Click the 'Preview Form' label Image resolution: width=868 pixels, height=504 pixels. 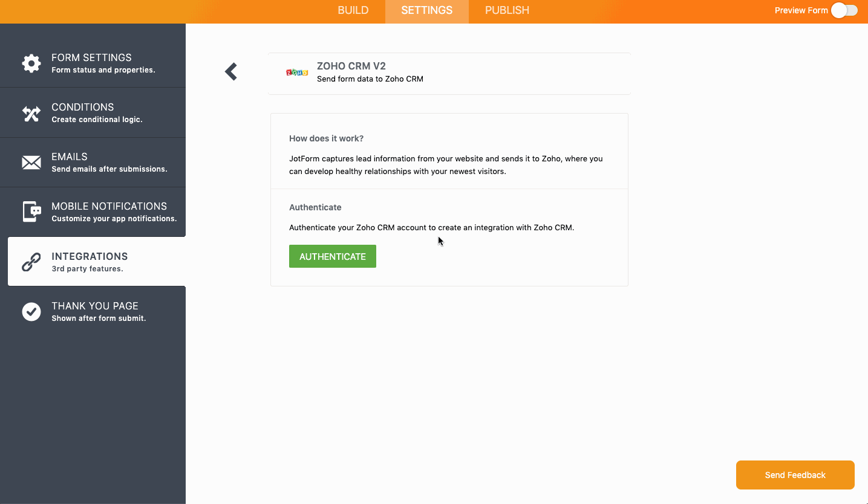[x=801, y=10]
